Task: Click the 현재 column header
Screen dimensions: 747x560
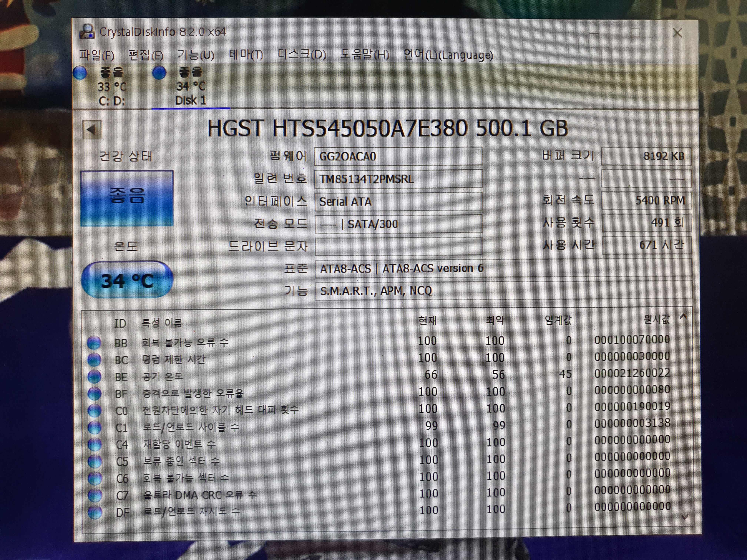Action: [x=428, y=320]
